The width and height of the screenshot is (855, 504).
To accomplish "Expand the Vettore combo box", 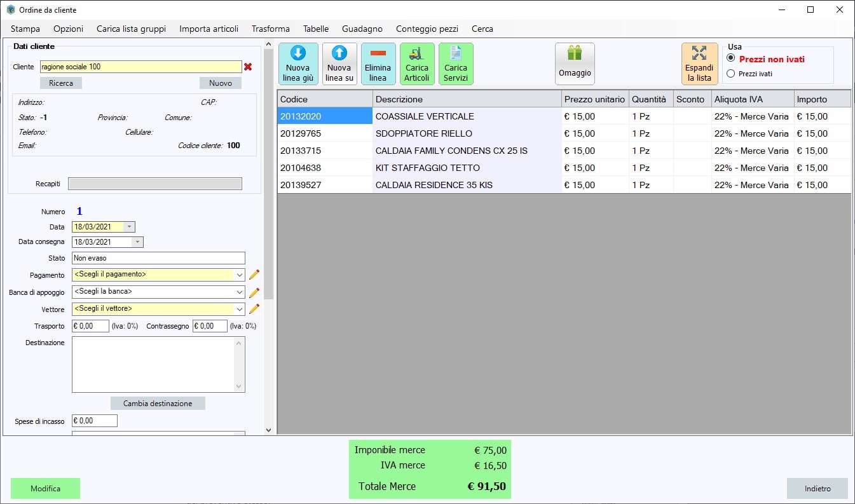I will click(x=239, y=309).
